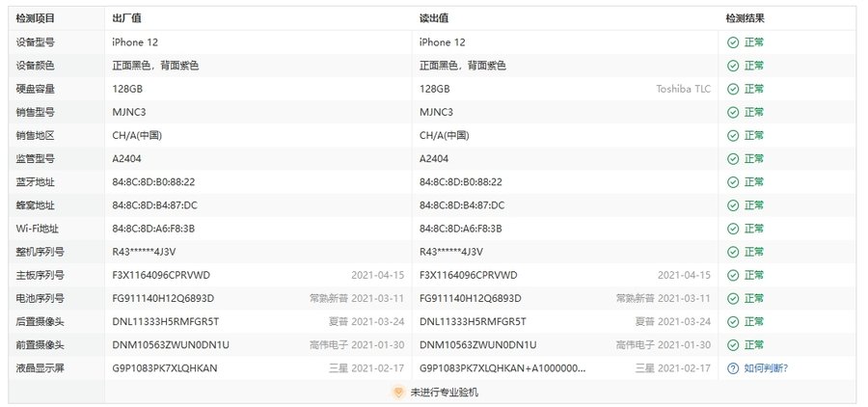This screenshot has width=868, height=407.
Task: Click the green check icon in 设备颜色 row
Action: [733, 66]
